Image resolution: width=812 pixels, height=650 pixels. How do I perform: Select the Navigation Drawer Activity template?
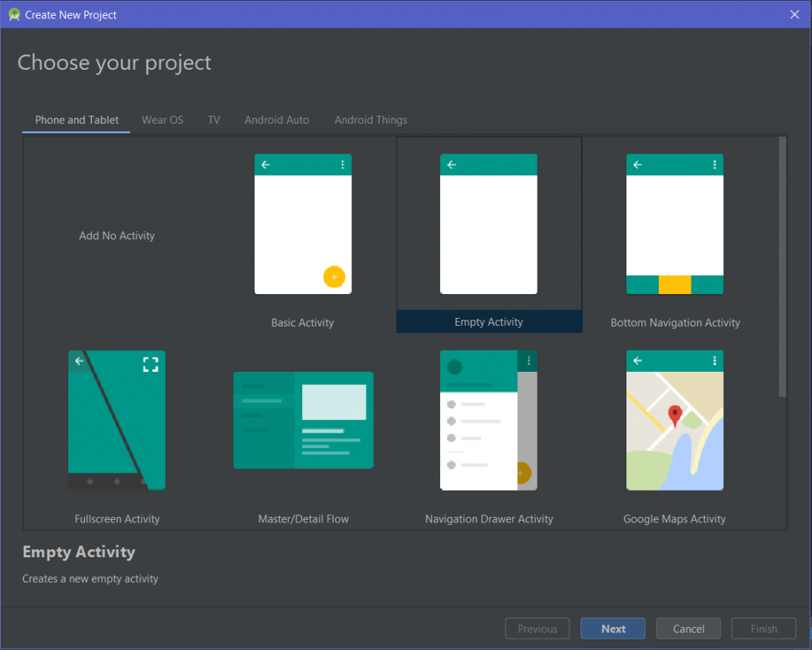coord(488,420)
